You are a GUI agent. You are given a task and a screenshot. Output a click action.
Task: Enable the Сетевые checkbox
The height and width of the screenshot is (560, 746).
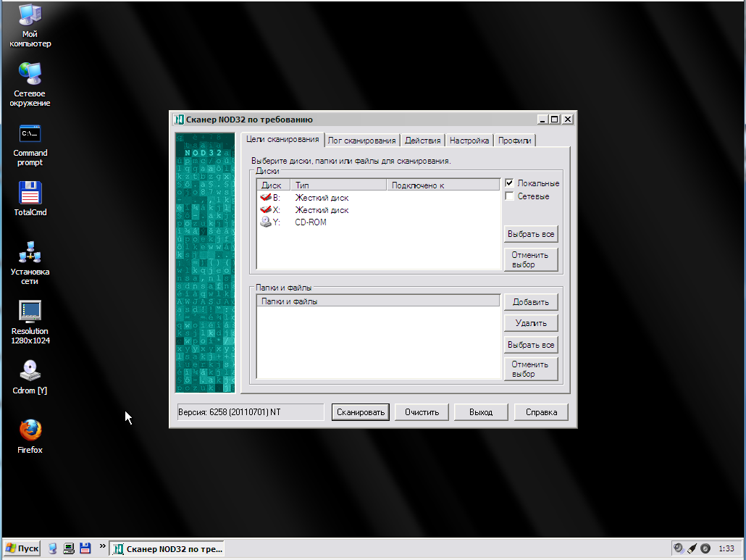pyautogui.click(x=509, y=196)
